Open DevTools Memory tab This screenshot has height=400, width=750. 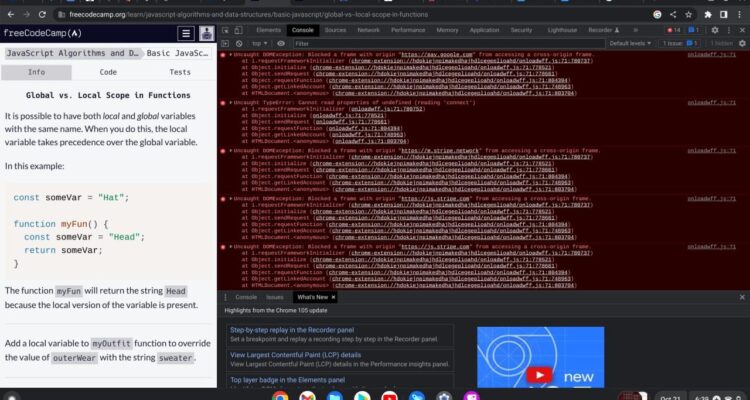(x=447, y=30)
